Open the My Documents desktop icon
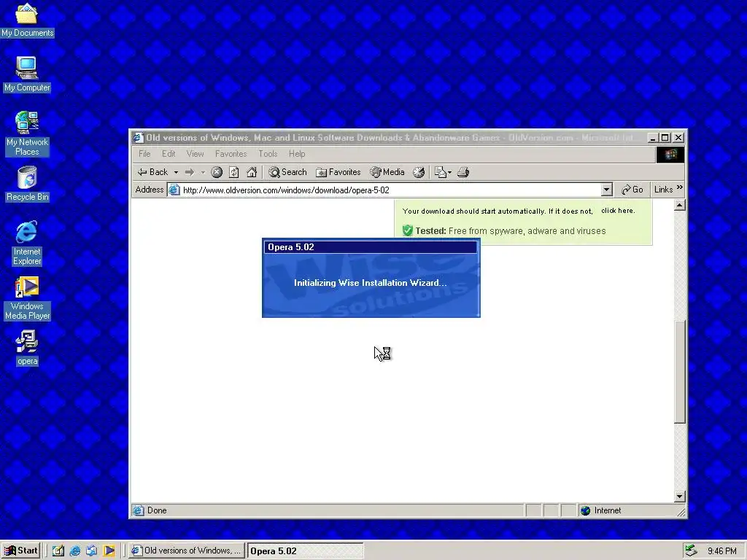 (27, 20)
